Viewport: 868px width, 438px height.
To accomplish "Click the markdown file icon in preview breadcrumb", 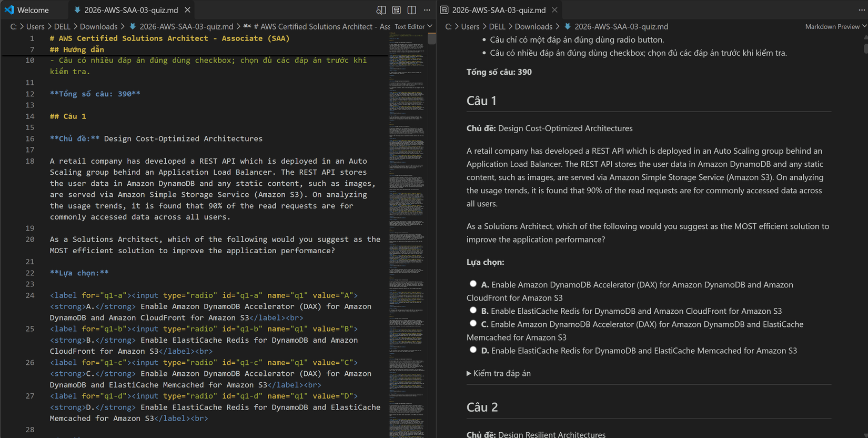I will click(x=568, y=26).
